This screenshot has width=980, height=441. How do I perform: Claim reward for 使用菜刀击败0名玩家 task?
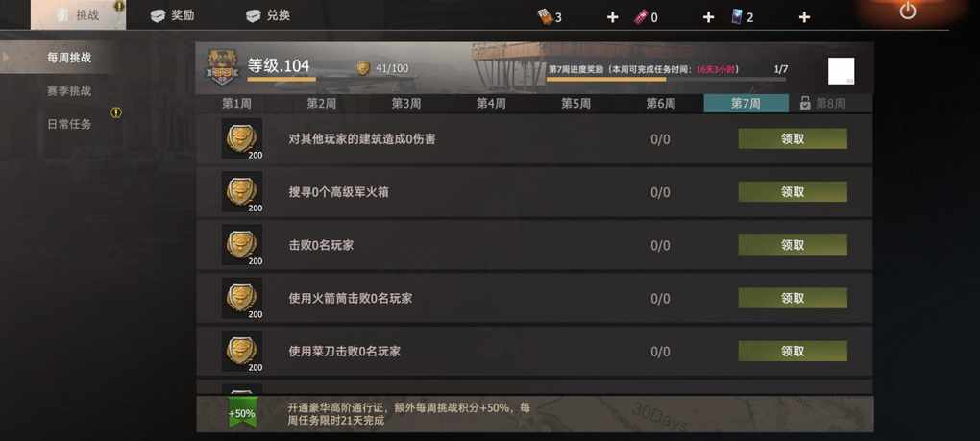[x=793, y=351]
